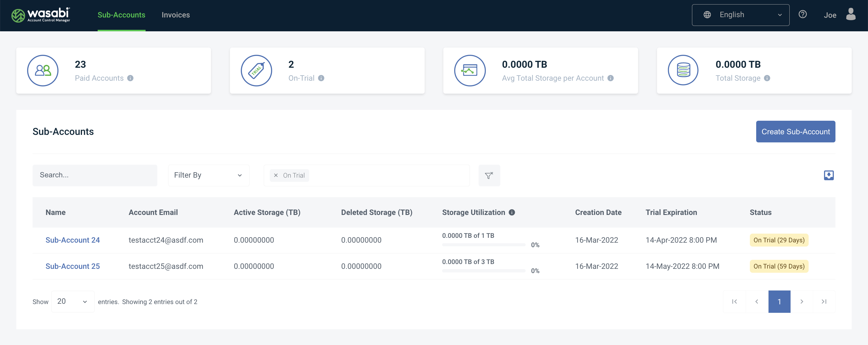
Task: Open the Filter By dropdown
Action: point(209,176)
